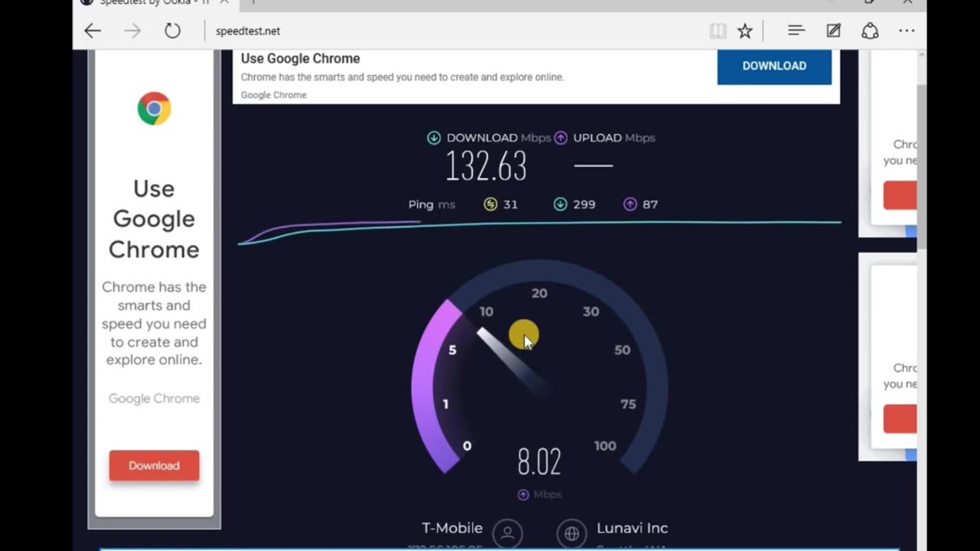Click the upload latency value 87
980x551 pixels.
(x=650, y=204)
